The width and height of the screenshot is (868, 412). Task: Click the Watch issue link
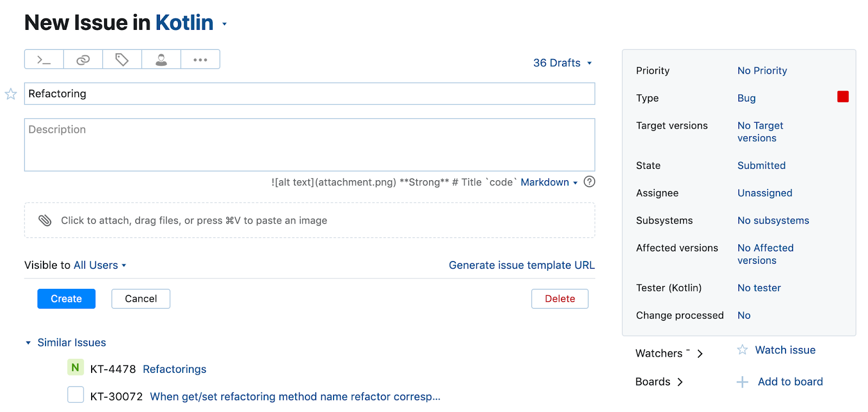pyautogui.click(x=785, y=350)
